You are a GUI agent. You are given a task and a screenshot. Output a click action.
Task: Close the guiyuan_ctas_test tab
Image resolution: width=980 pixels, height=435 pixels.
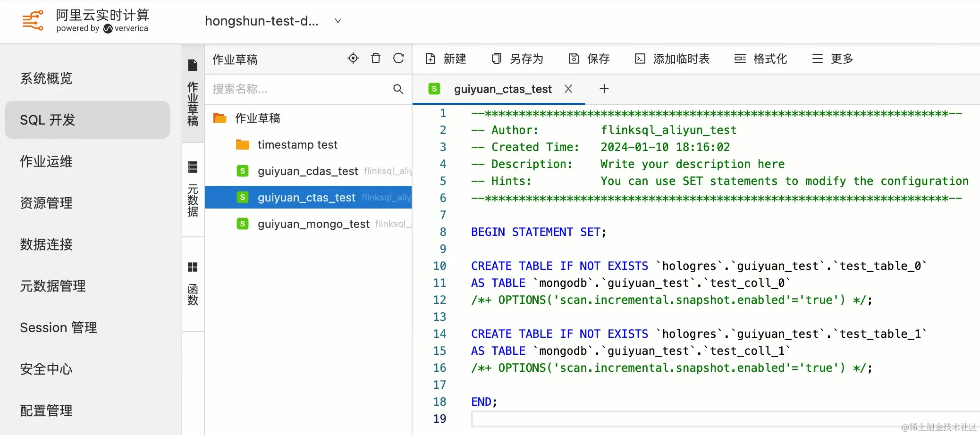pos(568,89)
